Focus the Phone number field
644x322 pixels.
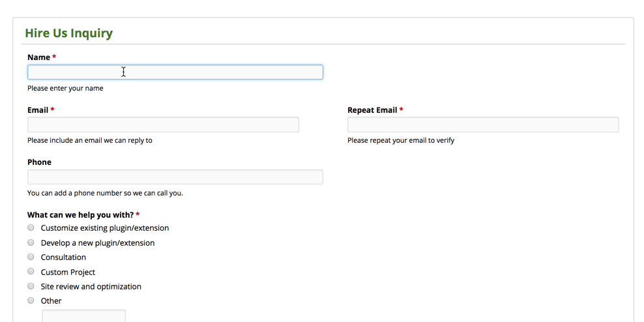(x=175, y=177)
